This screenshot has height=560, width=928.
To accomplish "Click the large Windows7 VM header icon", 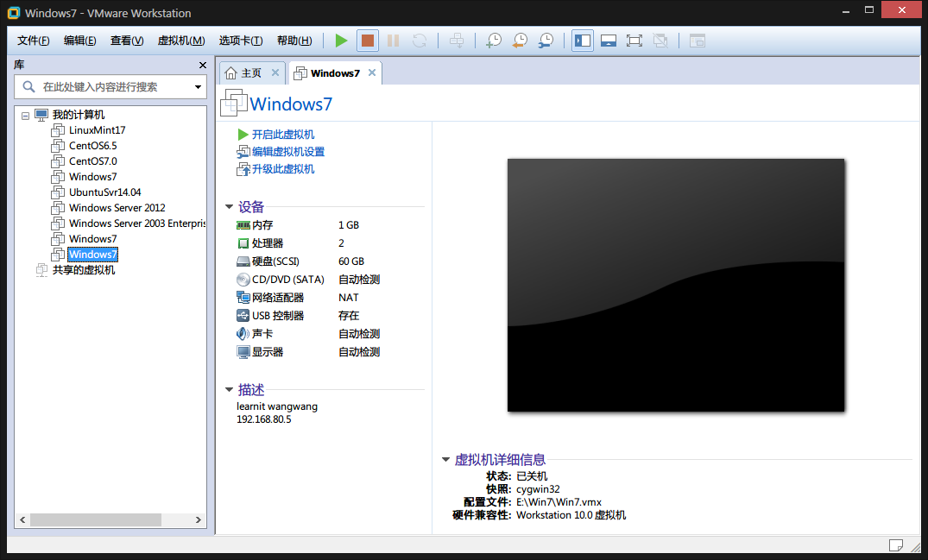I will tap(234, 103).
